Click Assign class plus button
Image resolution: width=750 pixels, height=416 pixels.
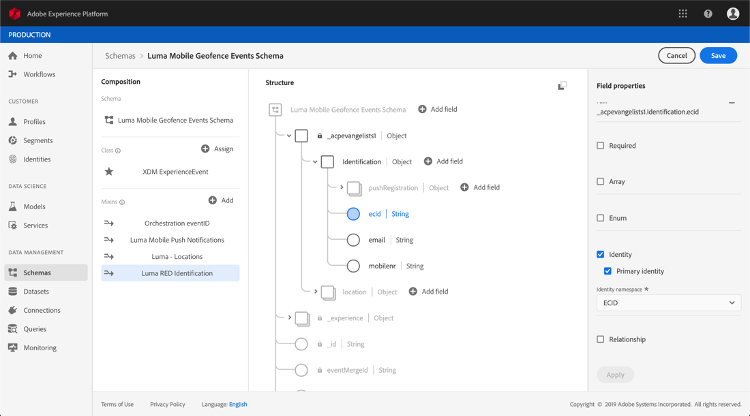[x=205, y=149]
